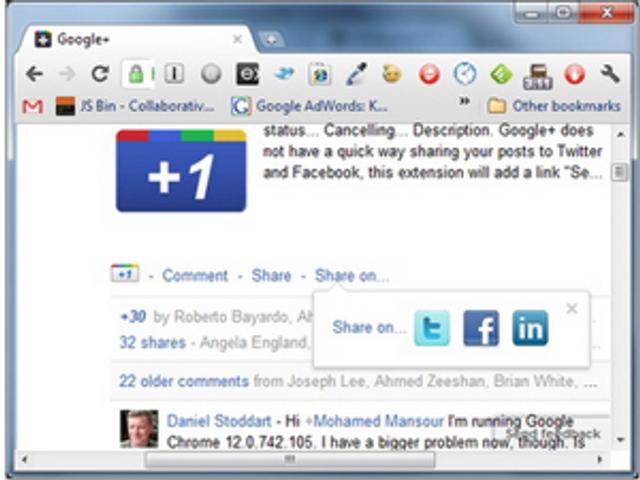This screenshot has width=640, height=480.
Task: View the +30 people list
Action: click(x=133, y=316)
